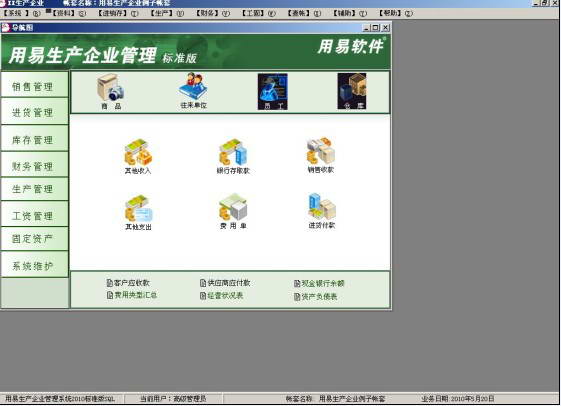Open the 【帮助】 menu

[x=395, y=13]
